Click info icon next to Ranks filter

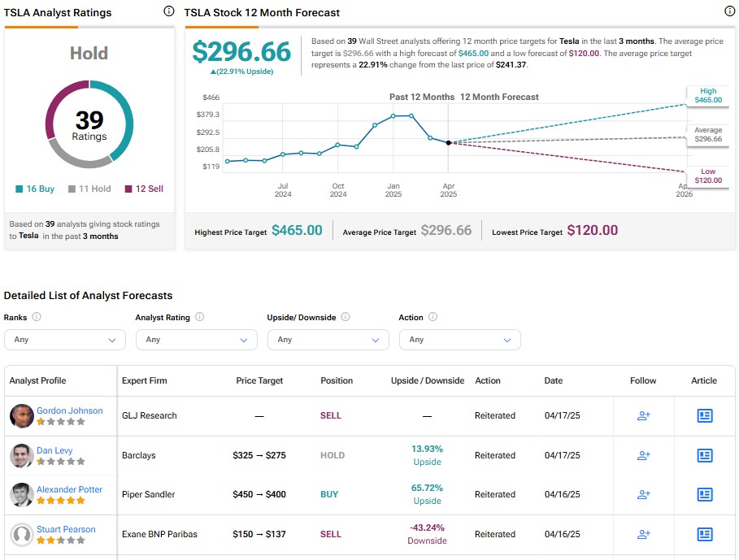[37, 317]
